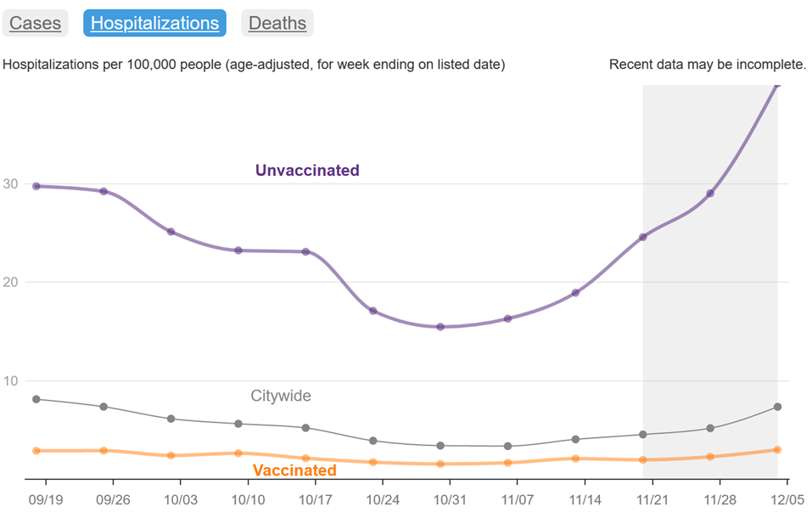Select the Citywide data point for 12/05
The image size is (812, 512).
[777, 407]
